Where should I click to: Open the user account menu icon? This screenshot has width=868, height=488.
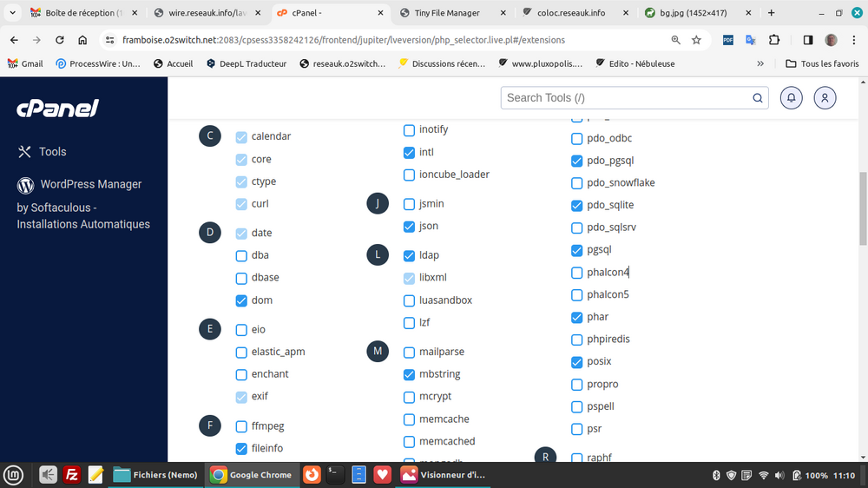pos(825,98)
